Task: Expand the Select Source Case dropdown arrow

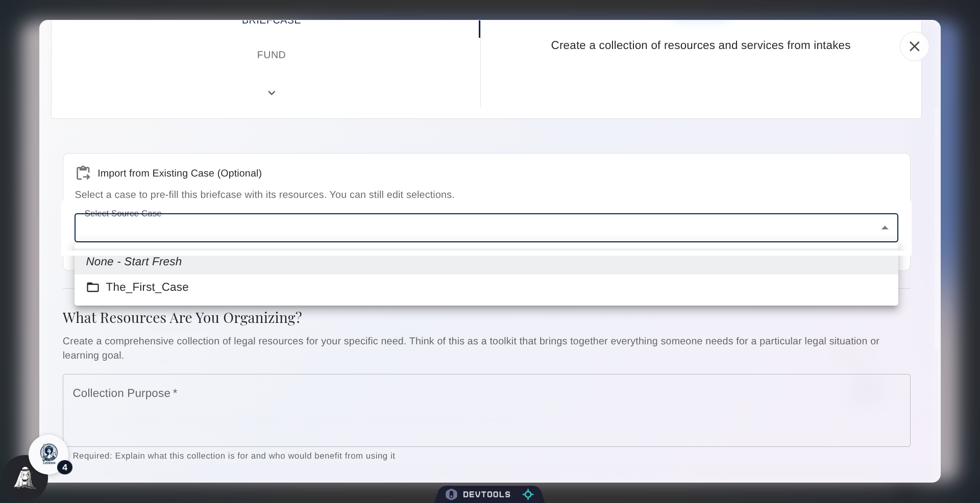Action: point(885,228)
